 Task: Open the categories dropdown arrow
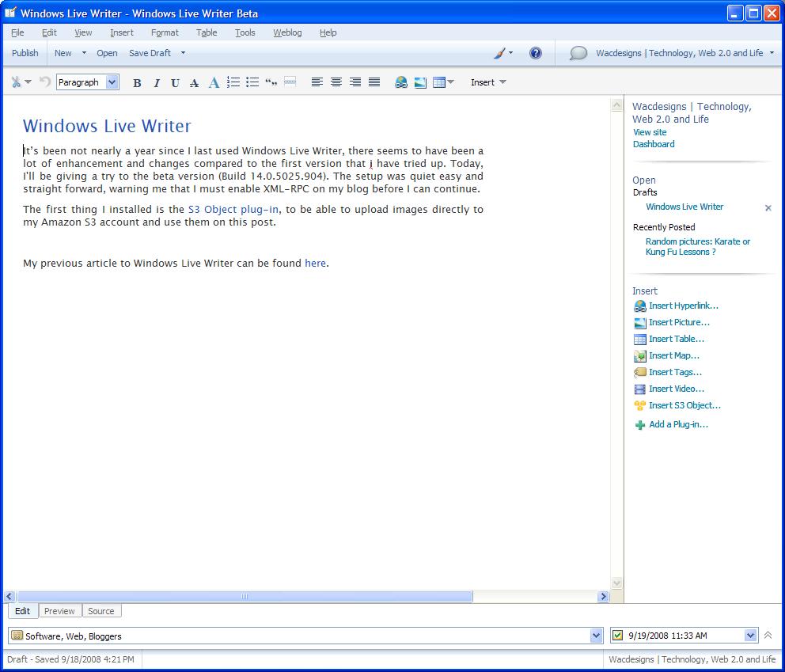pos(596,636)
